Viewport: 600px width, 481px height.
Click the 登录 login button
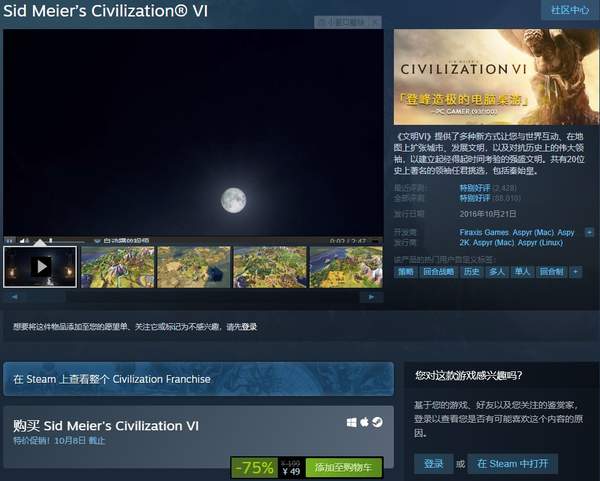point(434,464)
